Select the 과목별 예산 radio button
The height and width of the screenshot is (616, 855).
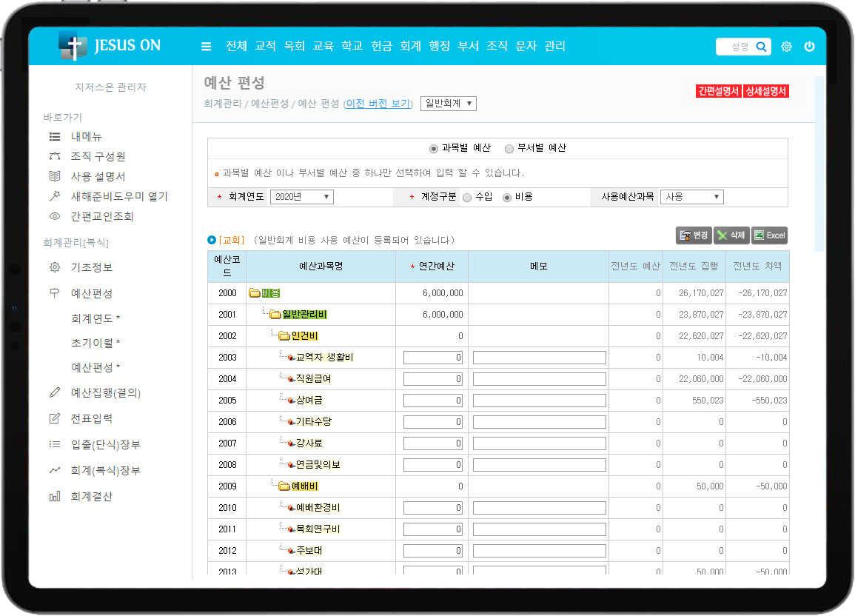coord(434,148)
